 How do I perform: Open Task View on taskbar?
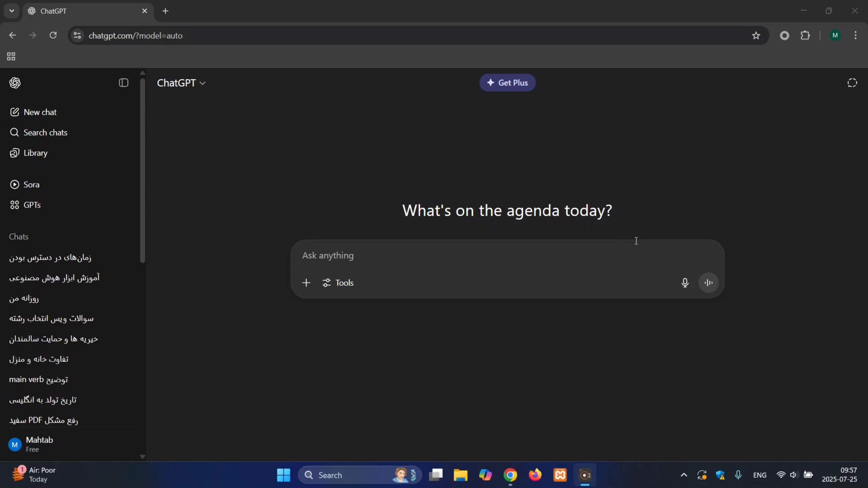(x=435, y=475)
